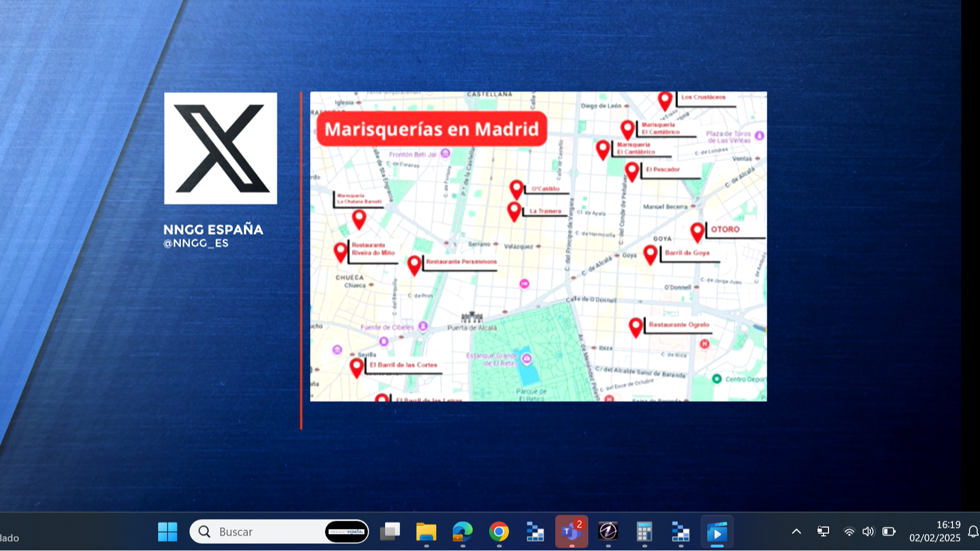Click the Buscar search box in taskbar
The height and width of the screenshot is (551, 980).
[259, 532]
